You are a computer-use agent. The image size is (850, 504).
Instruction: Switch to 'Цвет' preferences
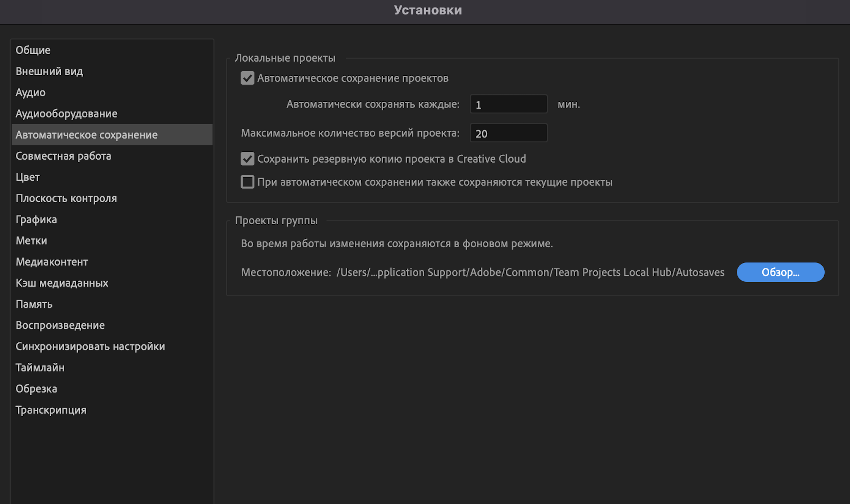tap(28, 177)
